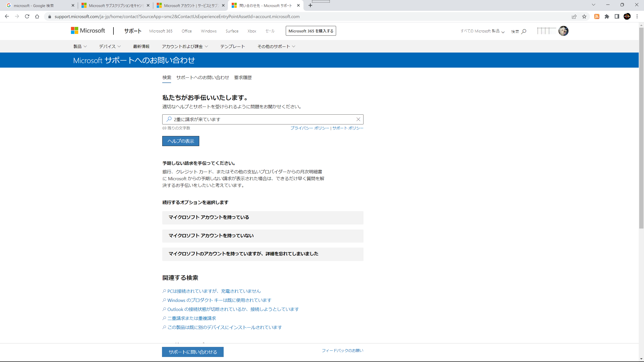
Task: Open the Windows header link
Action: pyautogui.click(x=209, y=31)
